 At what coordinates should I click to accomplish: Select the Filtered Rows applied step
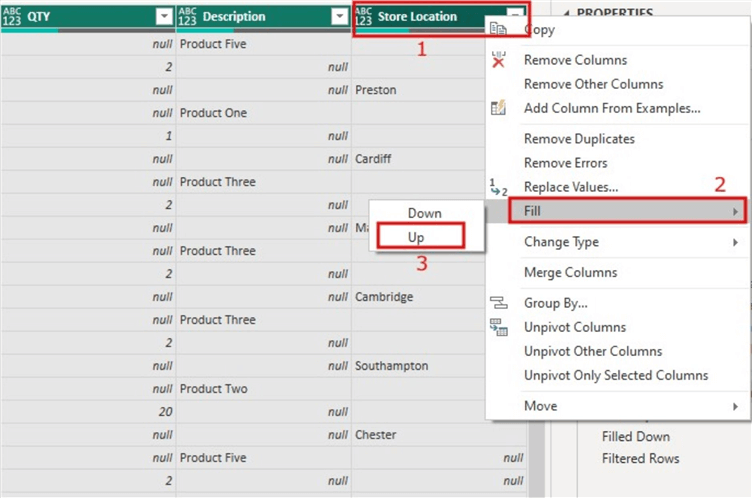(x=641, y=459)
